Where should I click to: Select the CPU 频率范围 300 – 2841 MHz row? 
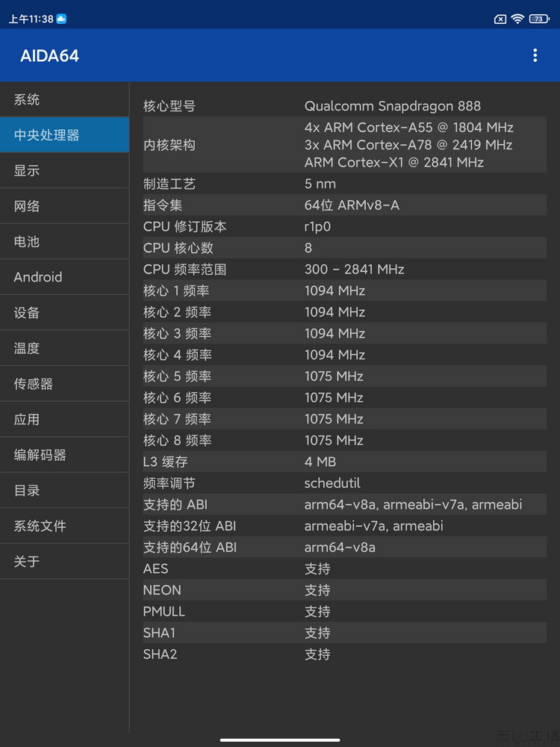tap(345, 269)
